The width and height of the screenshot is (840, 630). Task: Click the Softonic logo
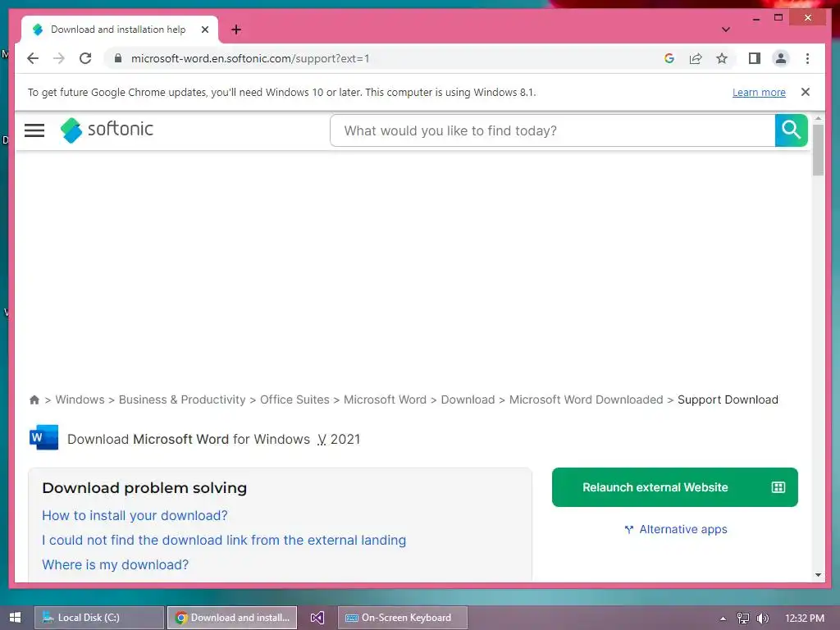click(107, 130)
